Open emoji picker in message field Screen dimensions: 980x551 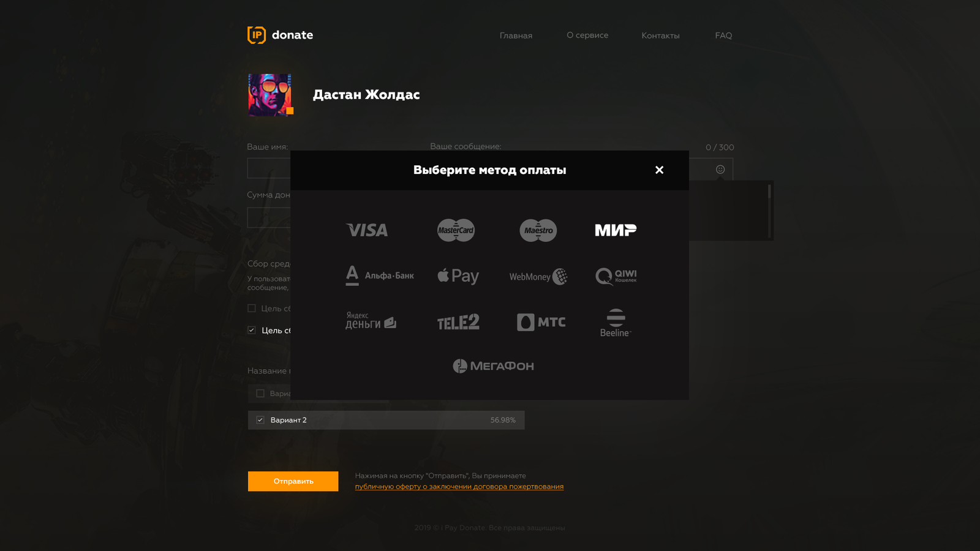[720, 170]
